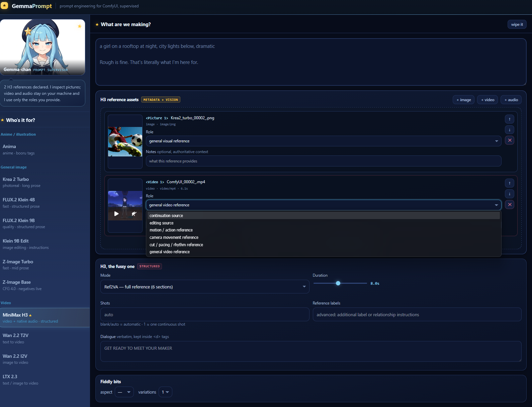Screen dimensions: 532x407
Task: Click the main prompt text area
Action: point(311,62)
